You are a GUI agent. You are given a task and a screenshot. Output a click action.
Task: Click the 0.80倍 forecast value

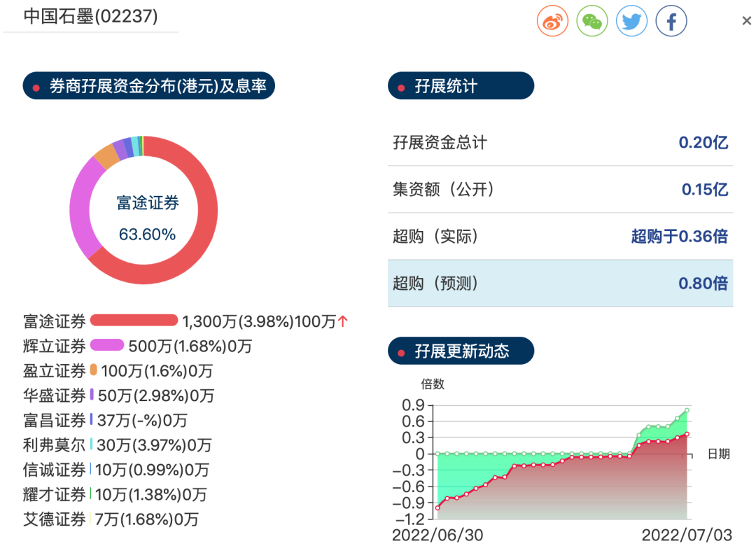coord(703,283)
